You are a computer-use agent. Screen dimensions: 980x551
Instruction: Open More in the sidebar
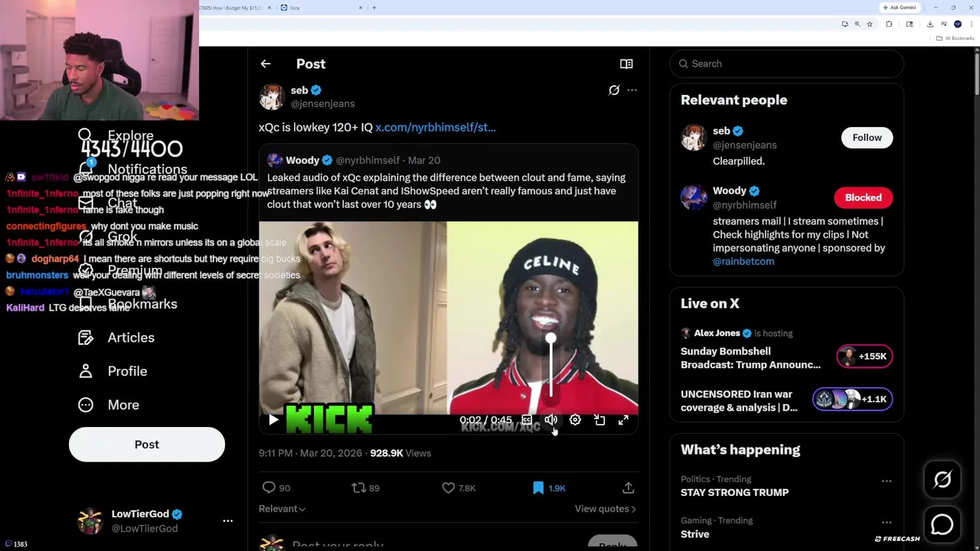(x=109, y=405)
